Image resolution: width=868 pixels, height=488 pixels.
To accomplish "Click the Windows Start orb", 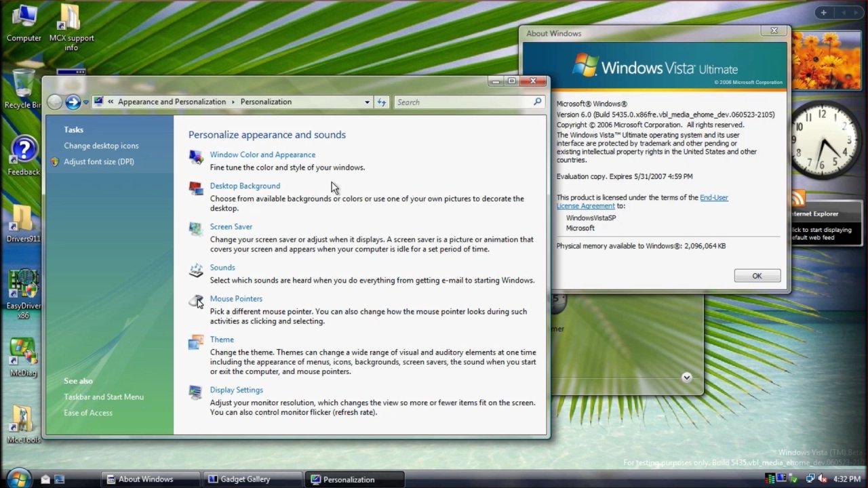I will [19, 478].
